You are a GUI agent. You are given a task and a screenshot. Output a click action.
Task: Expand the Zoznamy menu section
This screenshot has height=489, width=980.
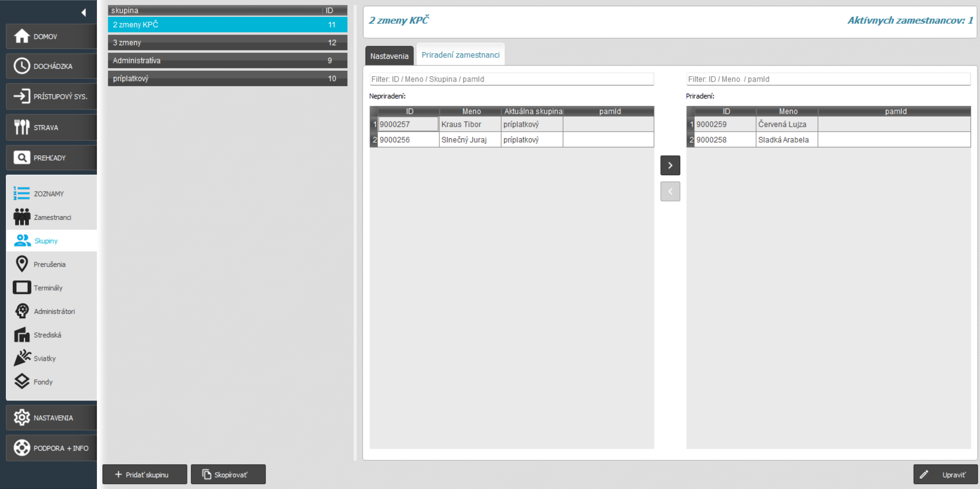48,194
